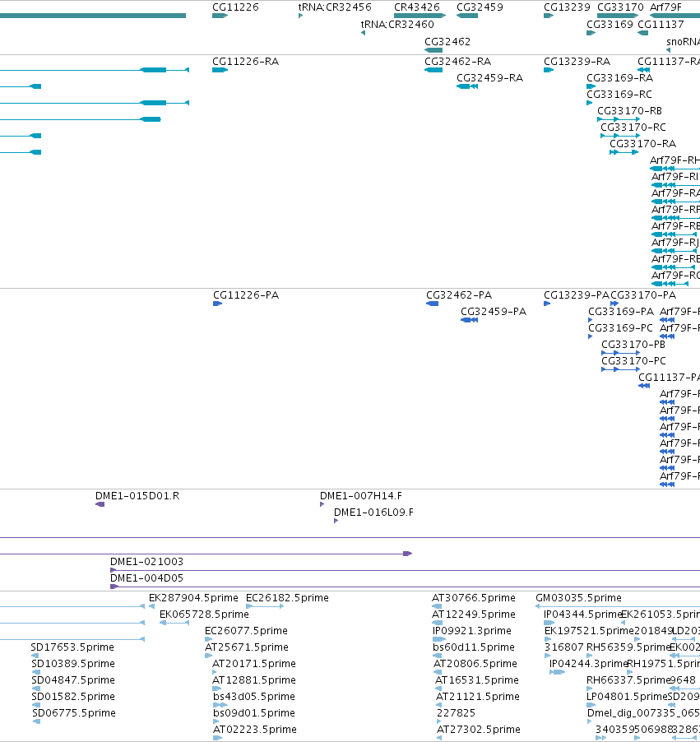Viewport: 700px width, 742px height.
Task: Click the CG33169 gene label
Action: pos(610,24)
